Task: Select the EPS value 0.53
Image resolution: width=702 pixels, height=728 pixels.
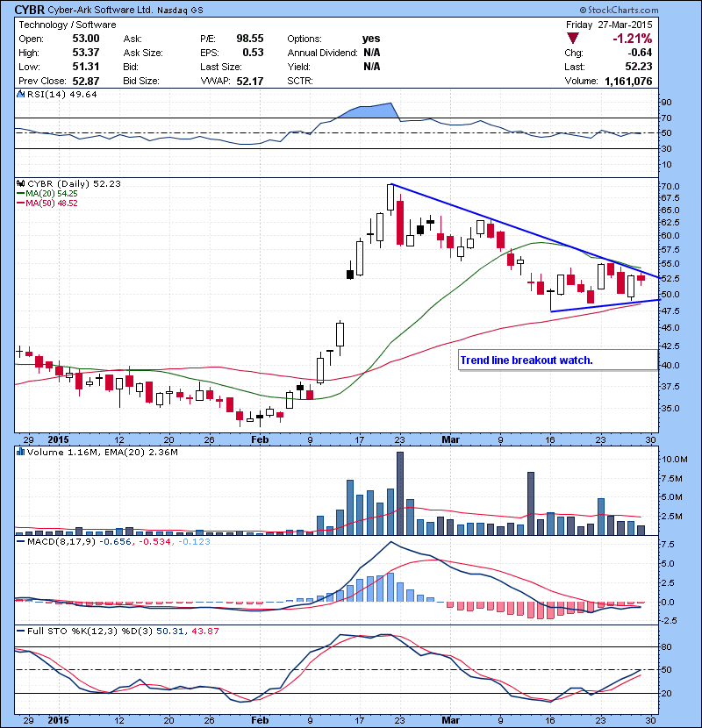Action: pos(254,53)
